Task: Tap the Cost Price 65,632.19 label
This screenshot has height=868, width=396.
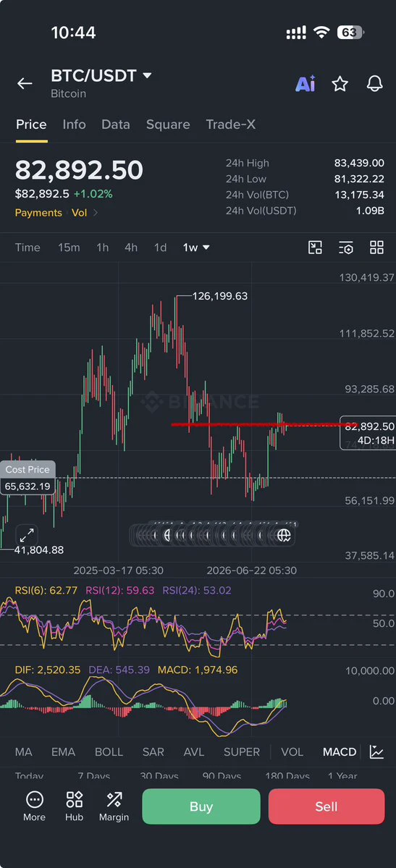Action: point(28,479)
